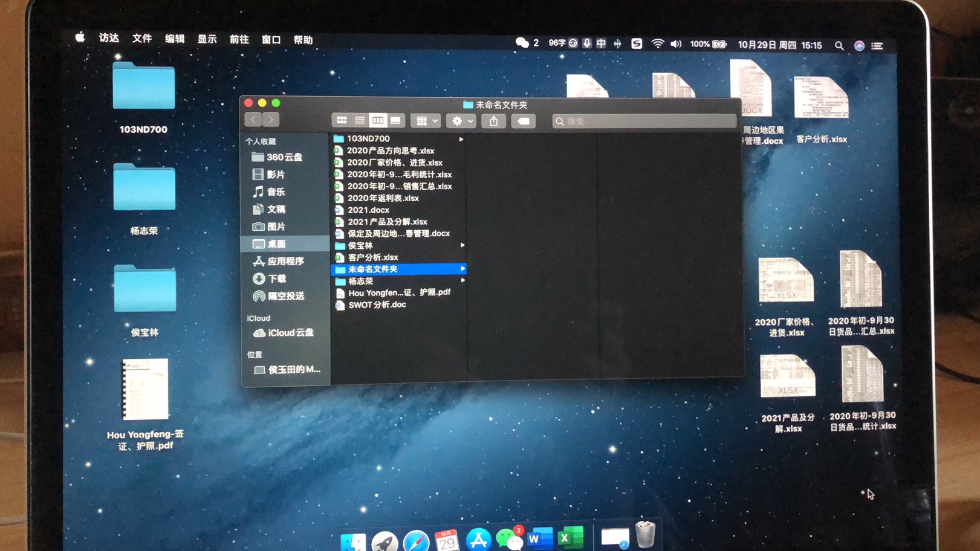The width and height of the screenshot is (980, 551).
Task: Open iCloud云盘 in the sidebar
Action: (290, 333)
